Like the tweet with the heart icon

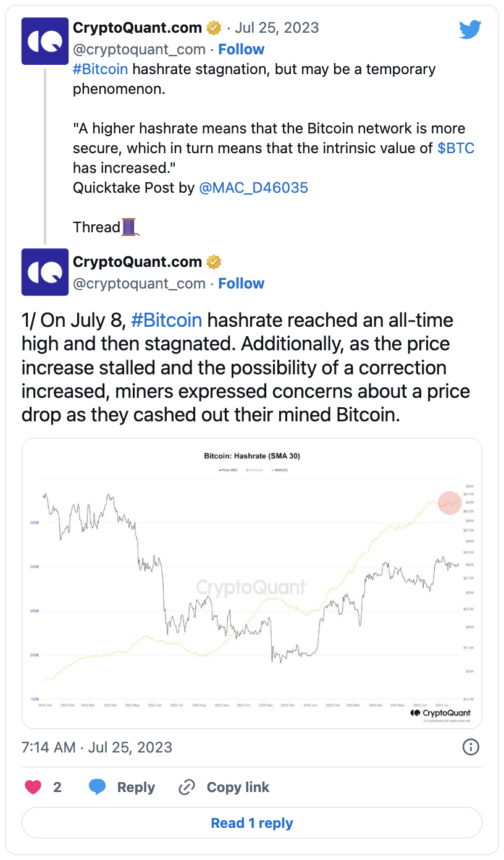tap(34, 786)
